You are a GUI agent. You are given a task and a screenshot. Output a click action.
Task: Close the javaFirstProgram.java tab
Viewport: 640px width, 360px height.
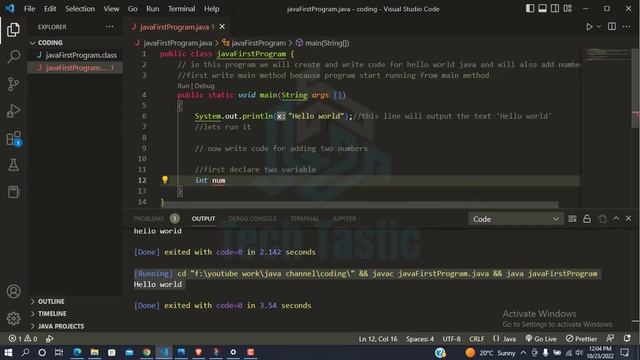(222, 27)
